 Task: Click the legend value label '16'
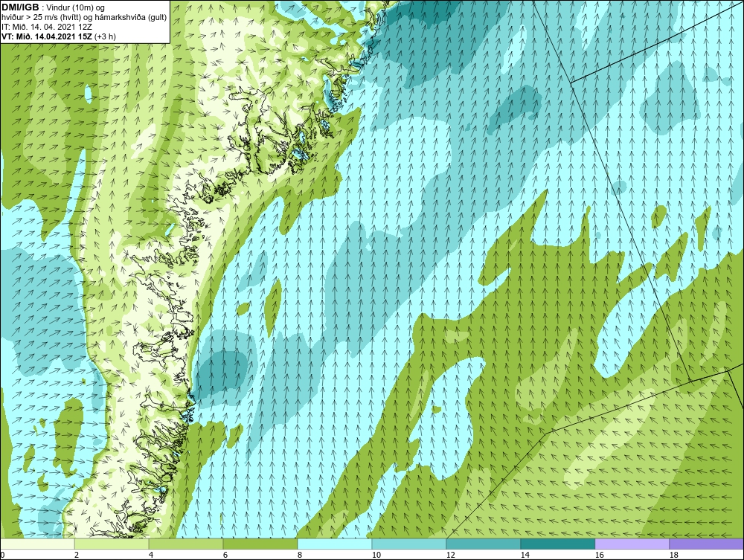(x=599, y=555)
